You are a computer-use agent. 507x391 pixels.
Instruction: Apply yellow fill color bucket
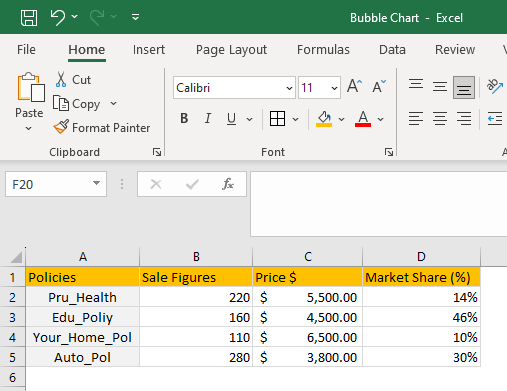pyautogui.click(x=324, y=119)
